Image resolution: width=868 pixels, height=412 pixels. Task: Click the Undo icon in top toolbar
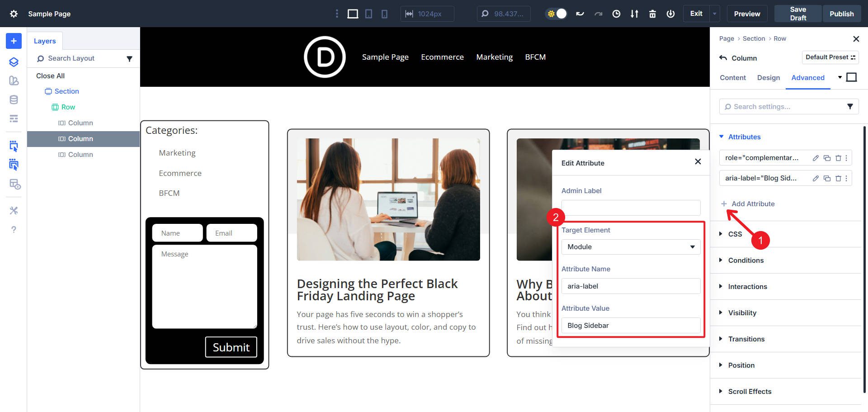[580, 14]
